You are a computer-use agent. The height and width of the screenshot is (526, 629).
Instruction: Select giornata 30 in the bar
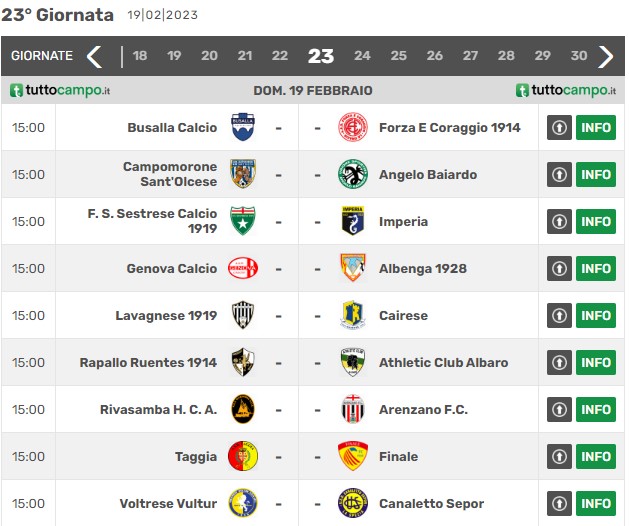[x=578, y=55]
